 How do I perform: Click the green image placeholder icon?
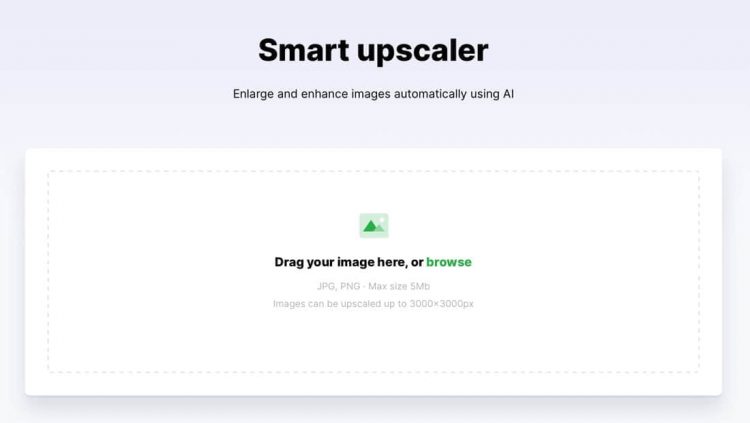point(374,225)
